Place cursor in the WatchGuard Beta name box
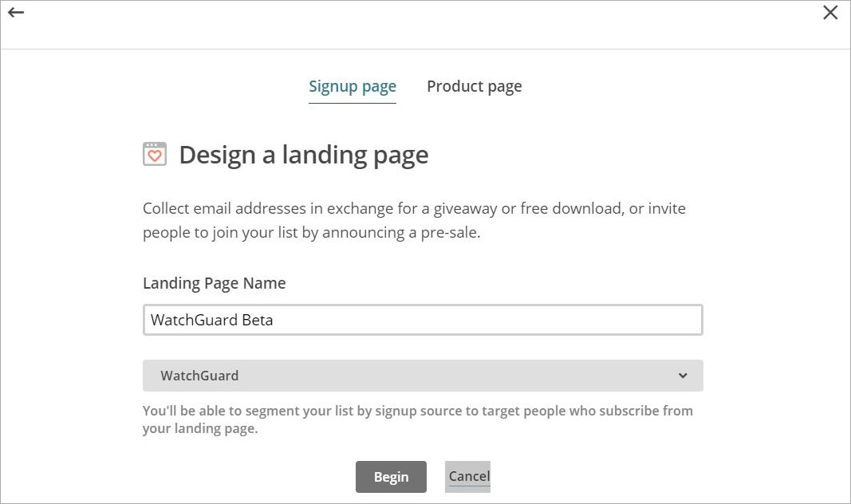The height and width of the screenshot is (504, 851). tap(423, 319)
